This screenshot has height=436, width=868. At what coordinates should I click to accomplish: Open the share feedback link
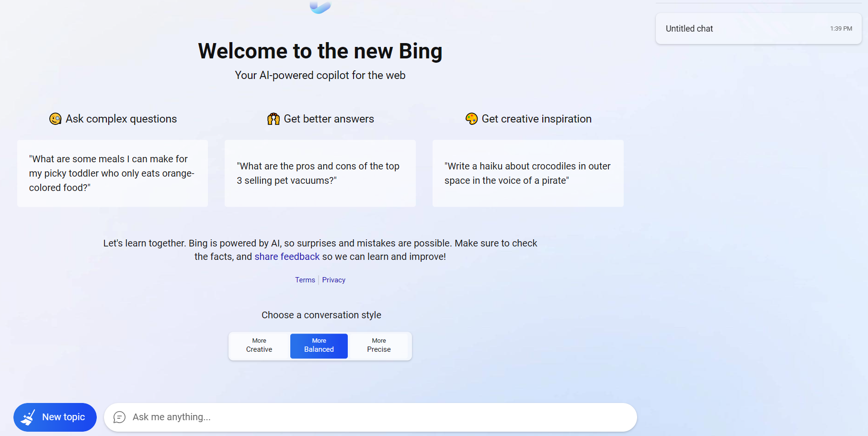pyautogui.click(x=287, y=257)
